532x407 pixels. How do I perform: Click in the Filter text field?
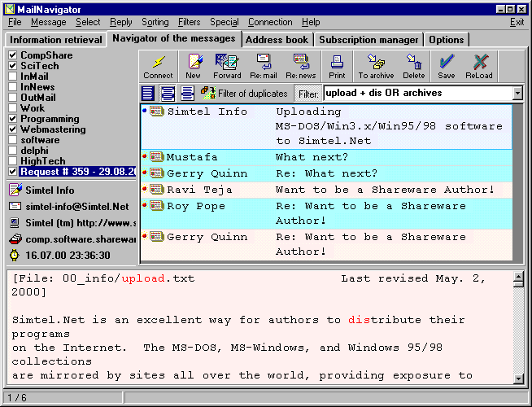point(416,94)
